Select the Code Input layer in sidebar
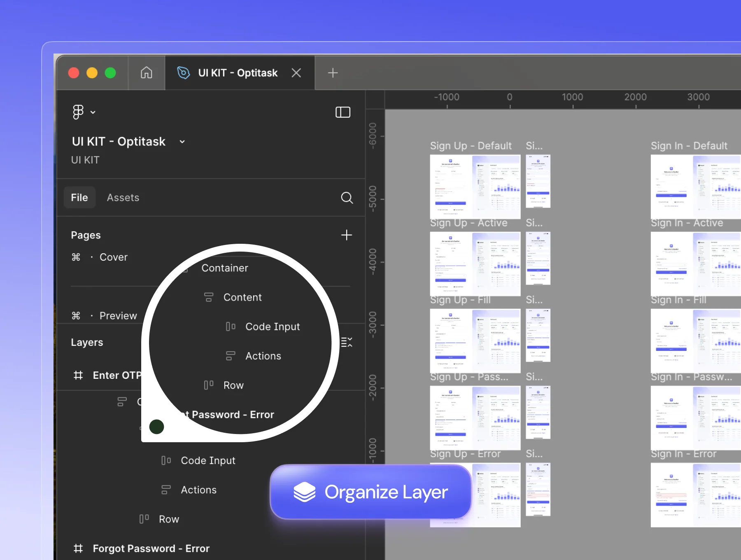Viewport: 741px width, 560px height. coord(208,461)
